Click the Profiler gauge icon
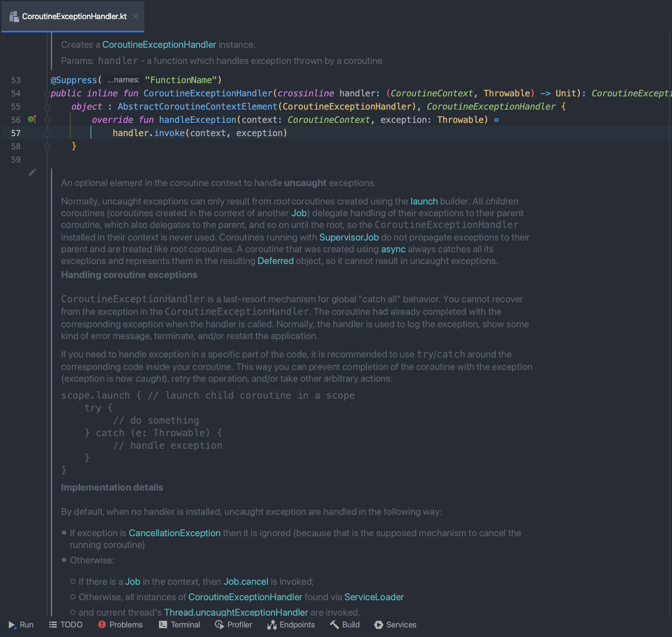 pyautogui.click(x=219, y=624)
